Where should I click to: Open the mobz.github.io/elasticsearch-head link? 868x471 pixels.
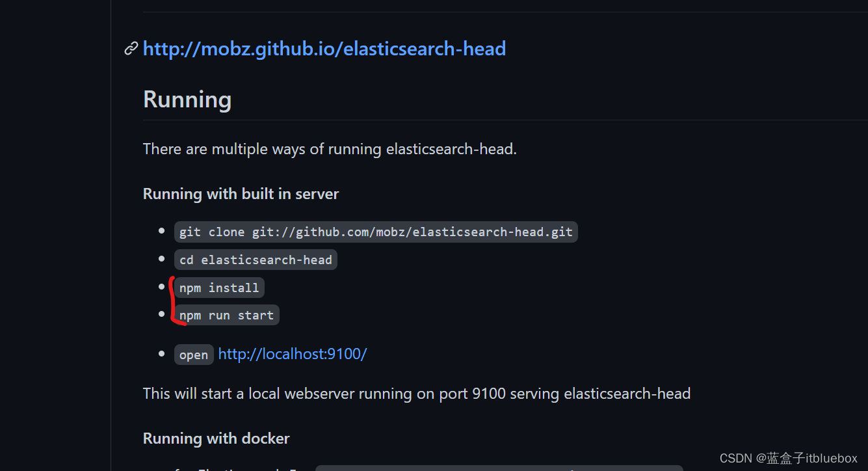tap(324, 49)
